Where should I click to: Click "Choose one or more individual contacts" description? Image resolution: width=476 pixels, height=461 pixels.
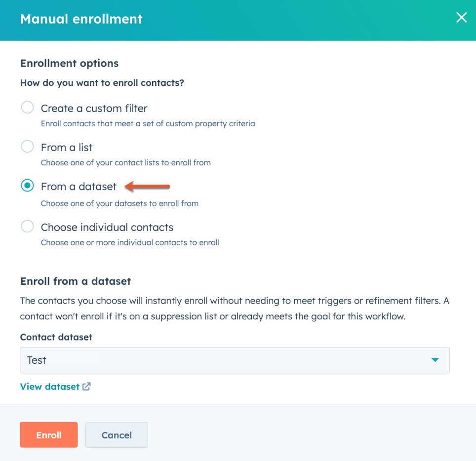tap(130, 242)
